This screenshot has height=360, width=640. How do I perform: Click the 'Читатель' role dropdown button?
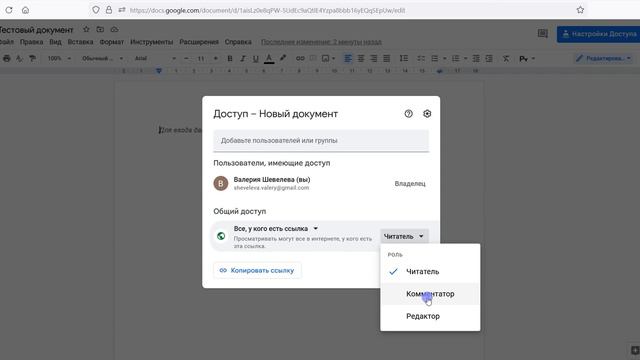pos(404,236)
